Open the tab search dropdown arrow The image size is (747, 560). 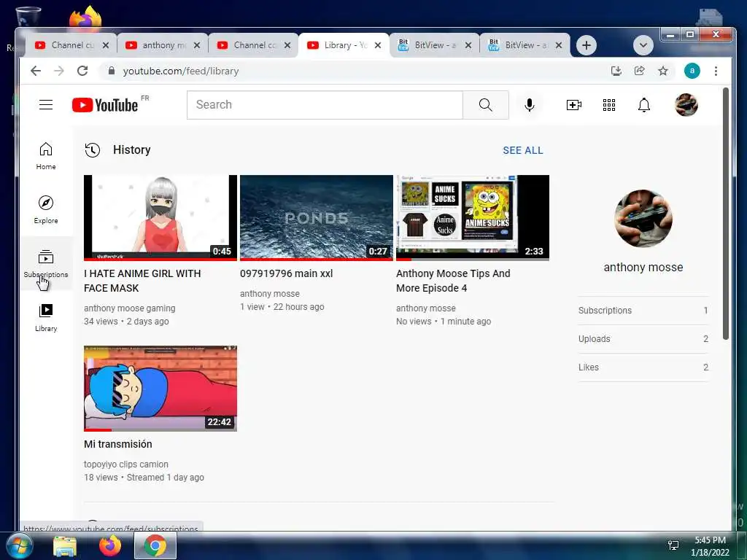643,45
